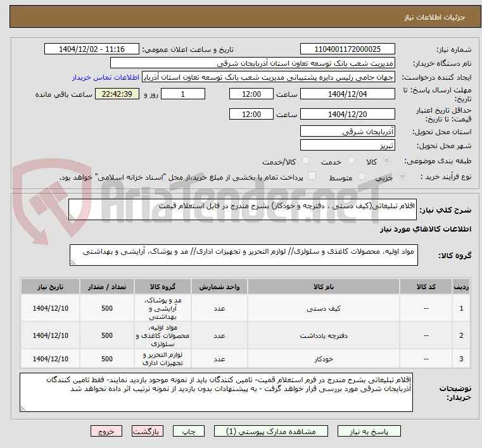
Task: Click the کد کالا column header
Action: pos(426,287)
